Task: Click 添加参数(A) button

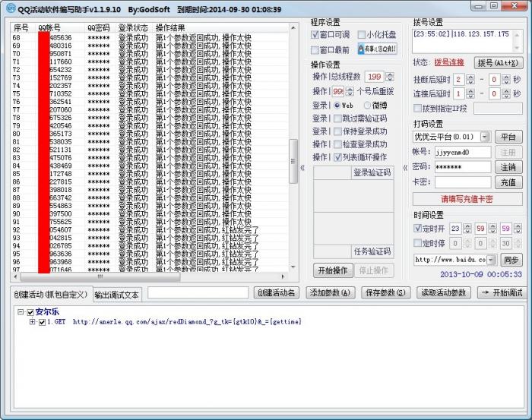Action: click(330, 292)
